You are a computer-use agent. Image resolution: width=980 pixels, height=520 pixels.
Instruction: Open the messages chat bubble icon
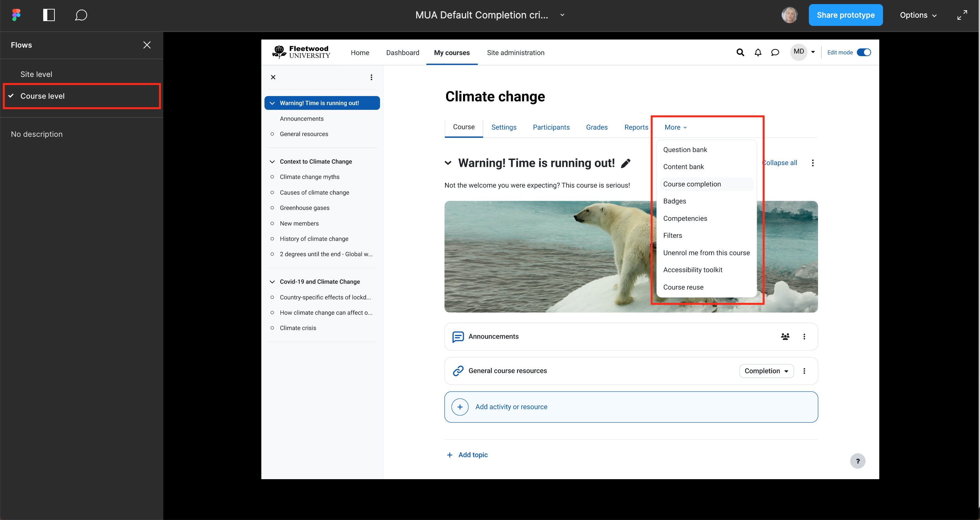[x=775, y=52]
